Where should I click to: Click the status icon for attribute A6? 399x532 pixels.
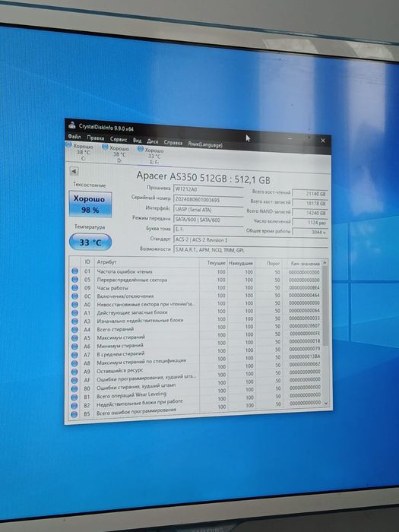75,347
